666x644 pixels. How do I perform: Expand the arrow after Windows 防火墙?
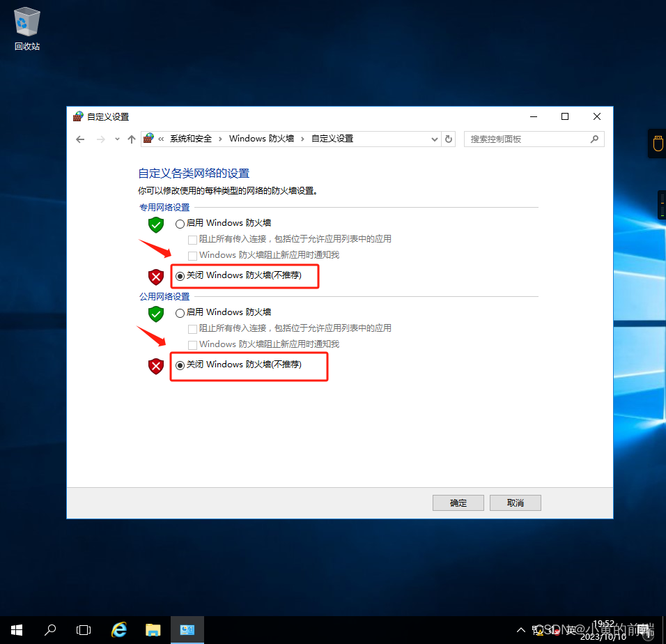pos(302,139)
